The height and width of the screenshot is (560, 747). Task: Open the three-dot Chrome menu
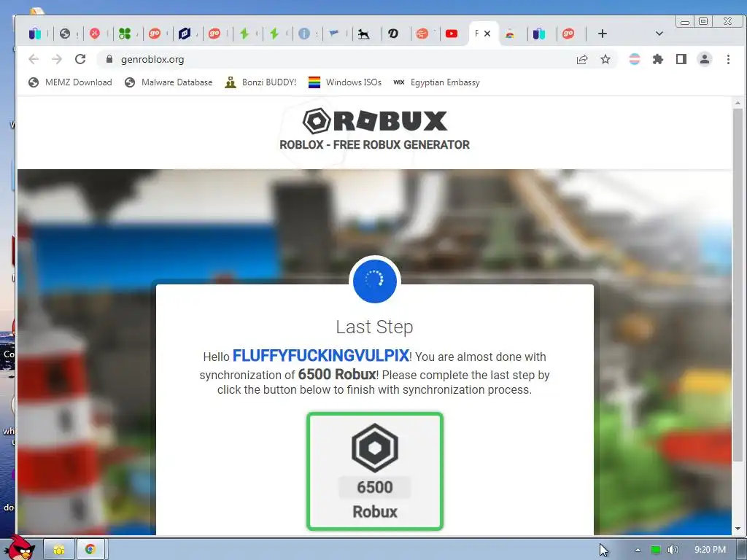728,59
